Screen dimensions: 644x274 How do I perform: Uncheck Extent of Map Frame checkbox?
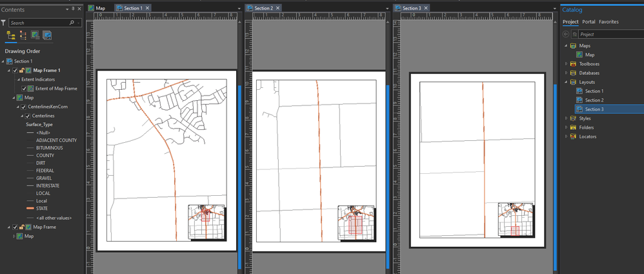24,89
